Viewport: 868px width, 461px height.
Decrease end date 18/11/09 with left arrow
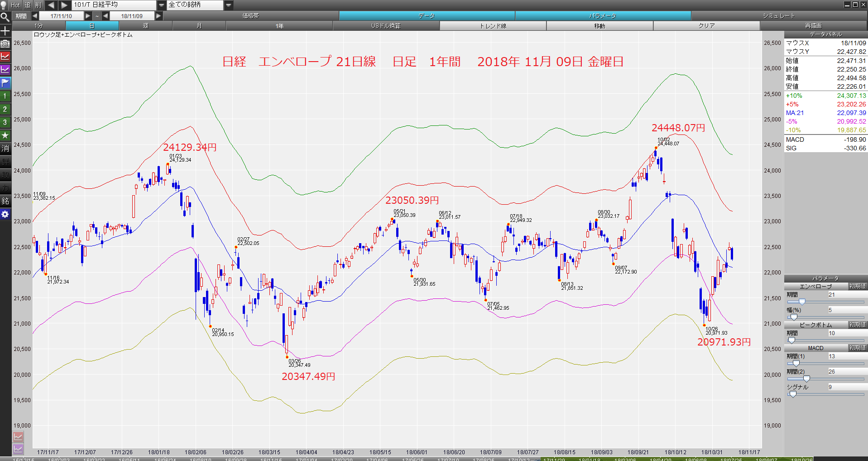click(x=106, y=16)
